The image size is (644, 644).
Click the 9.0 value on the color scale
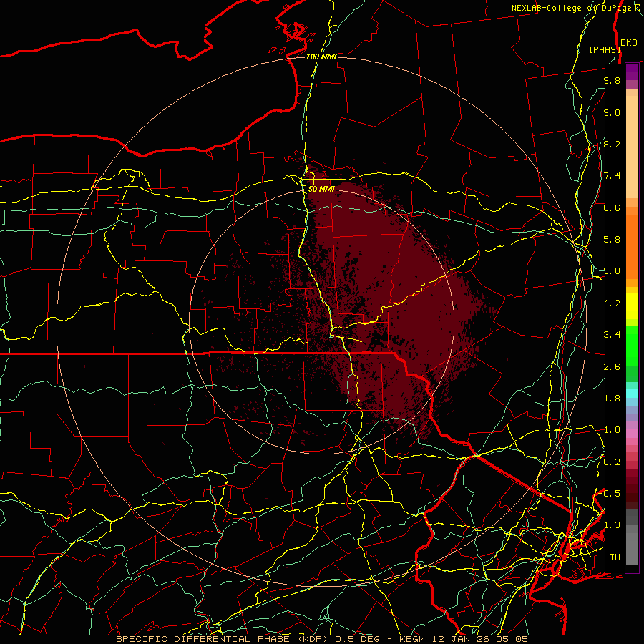[x=612, y=112]
